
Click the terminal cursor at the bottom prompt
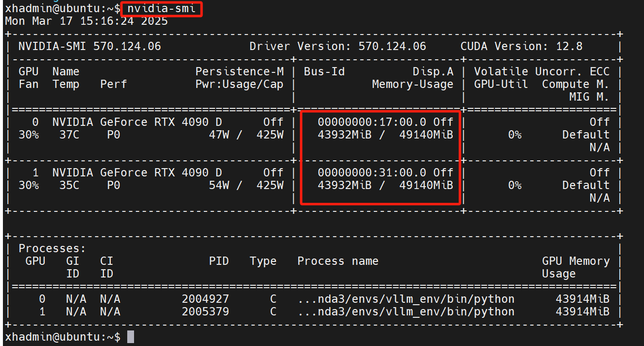coord(130,337)
